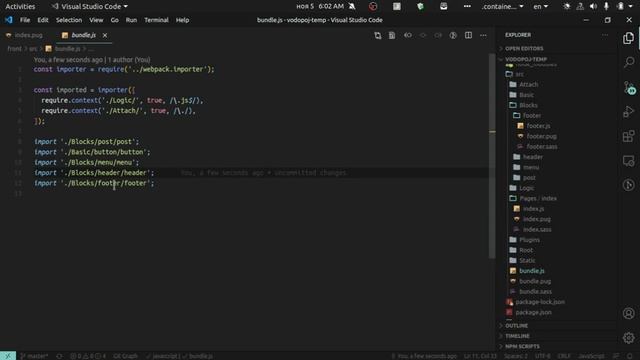The image size is (640, 360).
Task: Click the front breadcrumb segment
Action: point(14,49)
